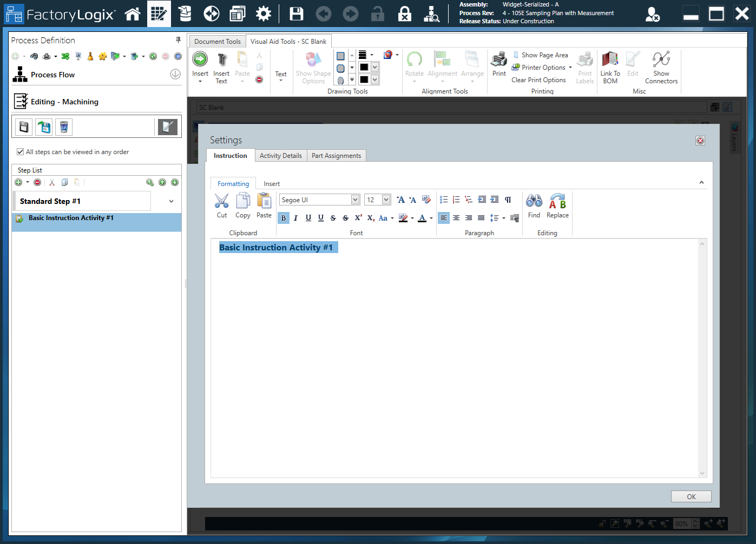
Task: Enable italic formatting
Action: [x=295, y=218]
